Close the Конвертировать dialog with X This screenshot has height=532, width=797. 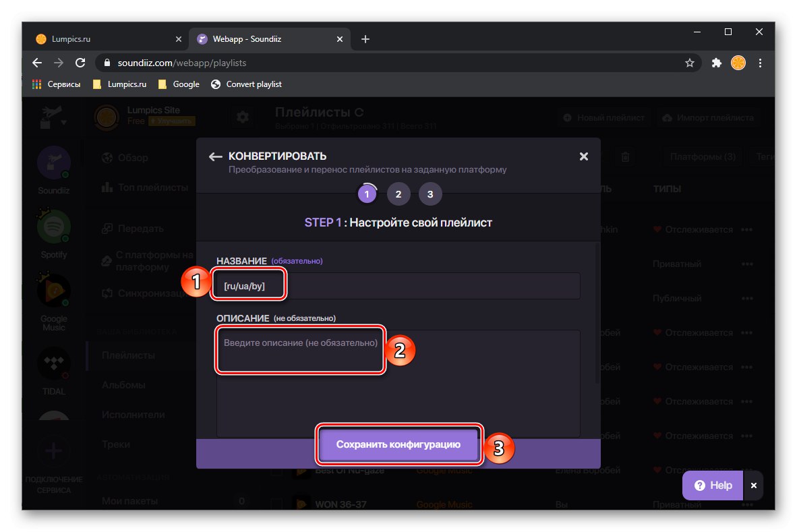point(583,156)
